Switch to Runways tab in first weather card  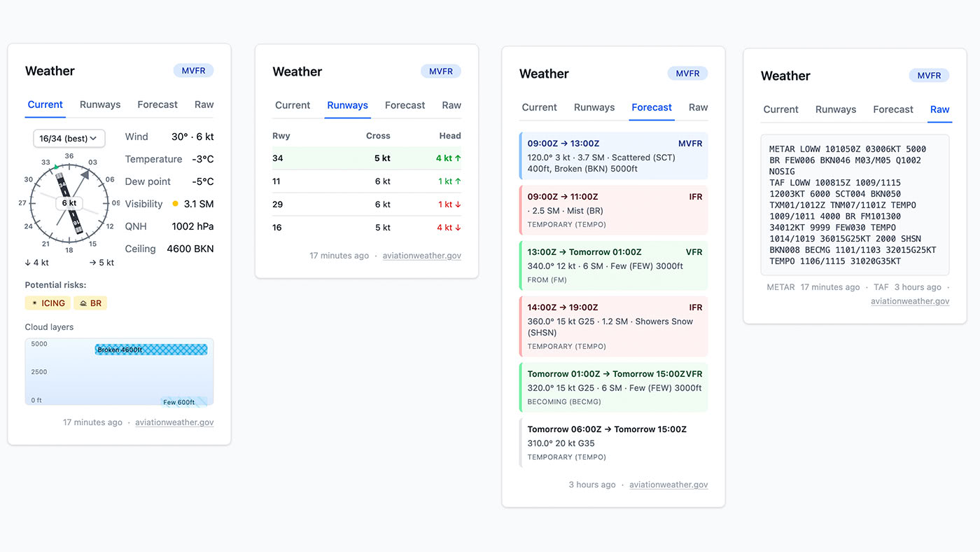coord(100,104)
